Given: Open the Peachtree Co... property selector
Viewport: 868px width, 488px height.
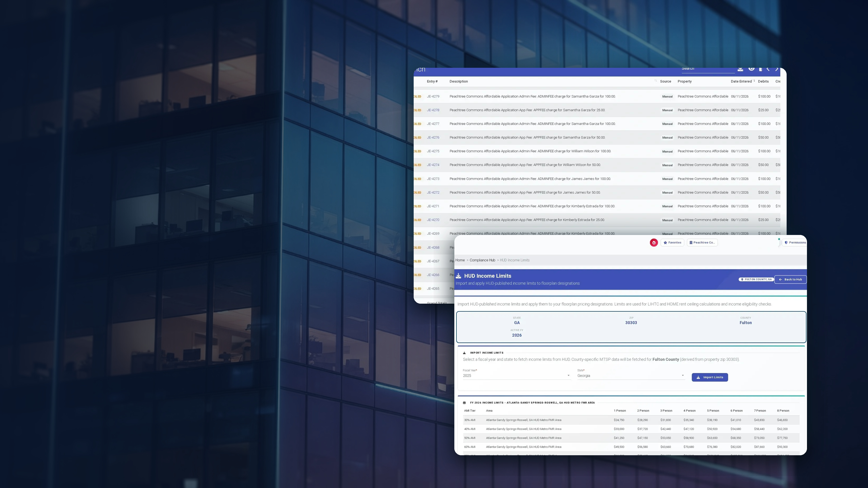Looking at the screenshot, I should coord(702,242).
